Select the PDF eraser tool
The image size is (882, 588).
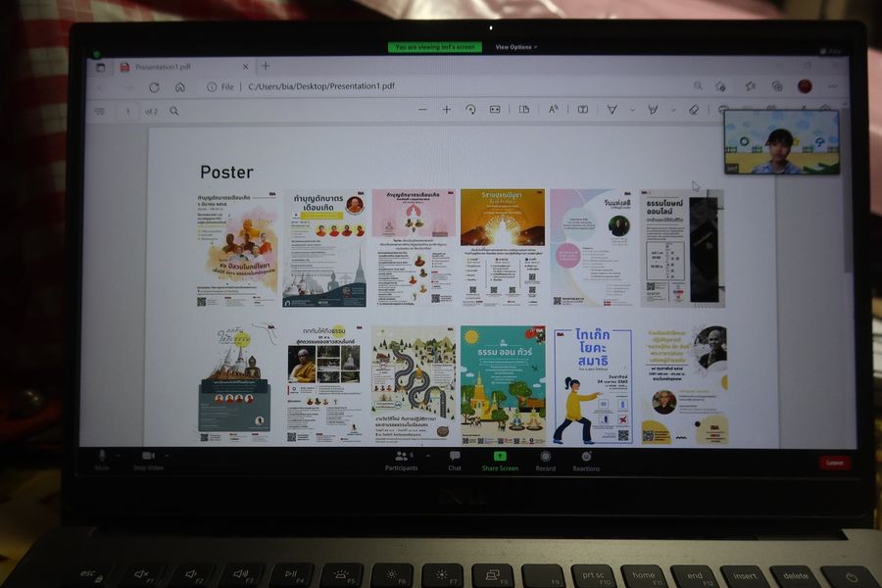click(x=694, y=110)
